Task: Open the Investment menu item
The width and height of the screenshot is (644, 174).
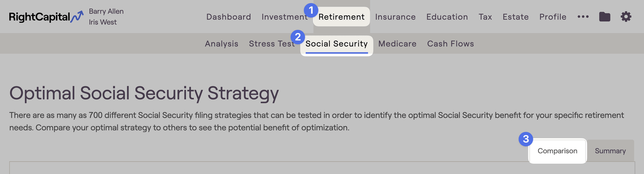Action: pos(284,17)
